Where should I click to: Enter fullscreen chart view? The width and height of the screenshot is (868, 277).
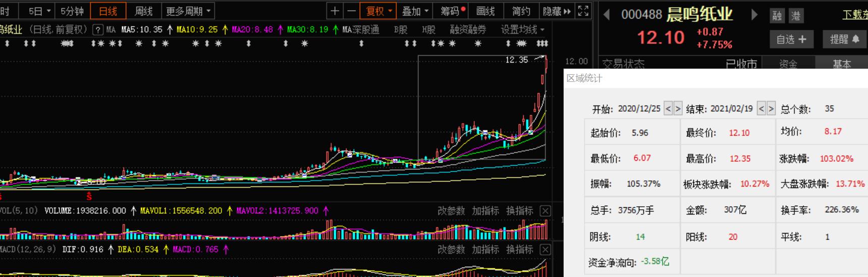tap(583, 11)
